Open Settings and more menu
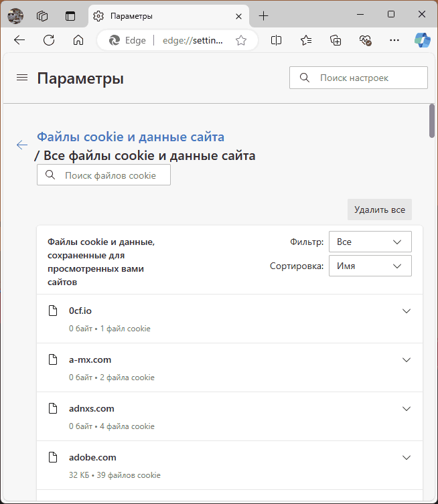438x504 pixels. [x=394, y=40]
